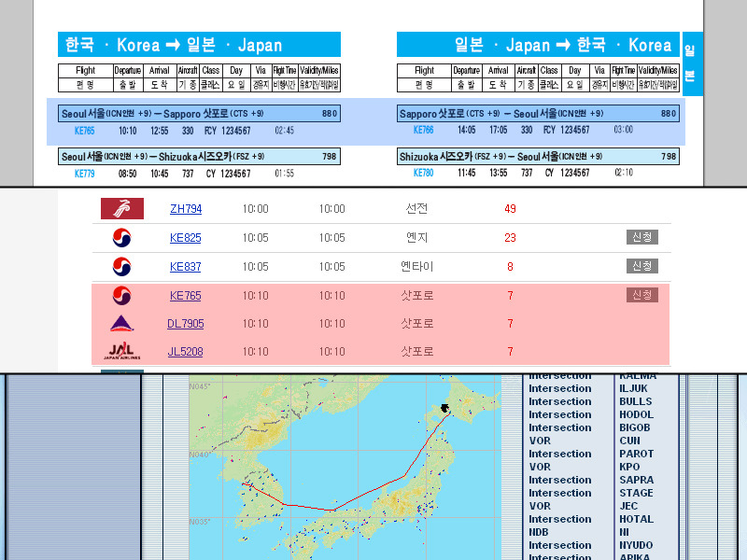Viewport: 747px width, 560px height.
Task: Select waypoint HOTAL in route list
Action: tap(636, 519)
